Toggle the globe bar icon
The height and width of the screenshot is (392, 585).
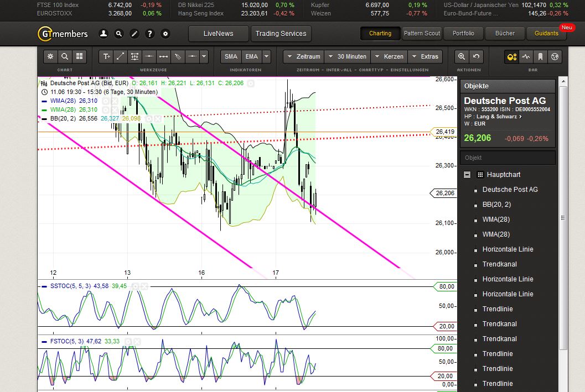pyautogui.click(x=555, y=56)
